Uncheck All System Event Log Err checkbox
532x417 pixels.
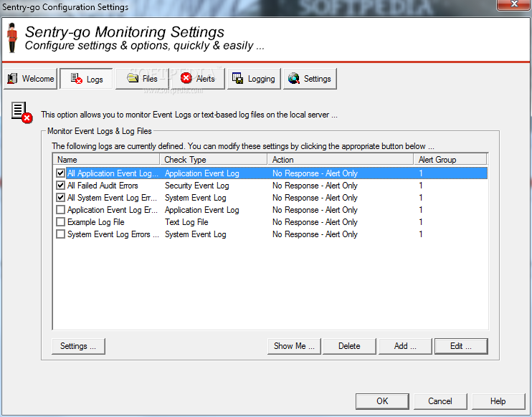click(60, 198)
